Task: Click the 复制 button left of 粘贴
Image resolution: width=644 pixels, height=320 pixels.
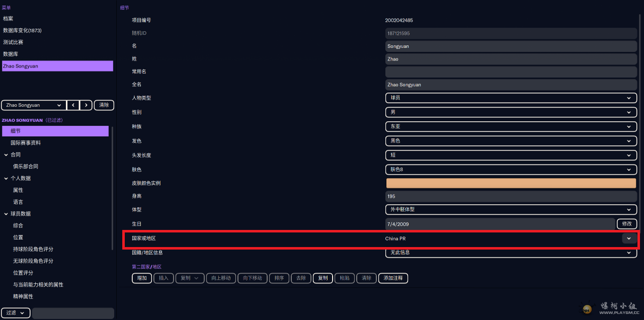Action: [323, 278]
